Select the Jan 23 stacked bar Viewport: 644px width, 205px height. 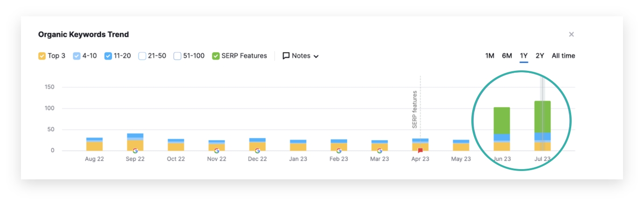298,145
